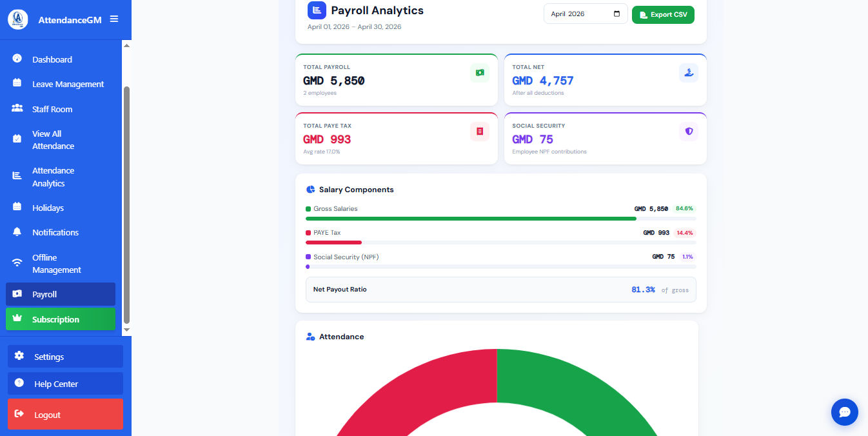The height and width of the screenshot is (436, 868).
Task: Click the Offline Management wifi icon
Action: tap(18, 263)
